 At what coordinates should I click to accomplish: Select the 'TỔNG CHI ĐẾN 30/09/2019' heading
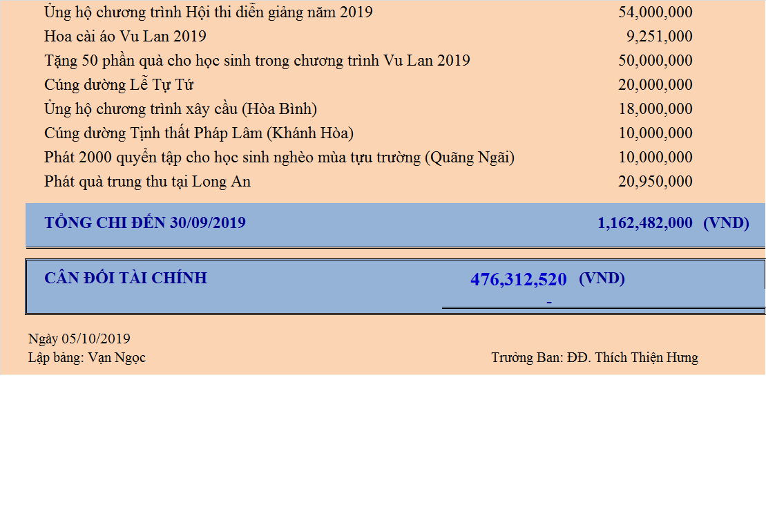click(x=144, y=223)
